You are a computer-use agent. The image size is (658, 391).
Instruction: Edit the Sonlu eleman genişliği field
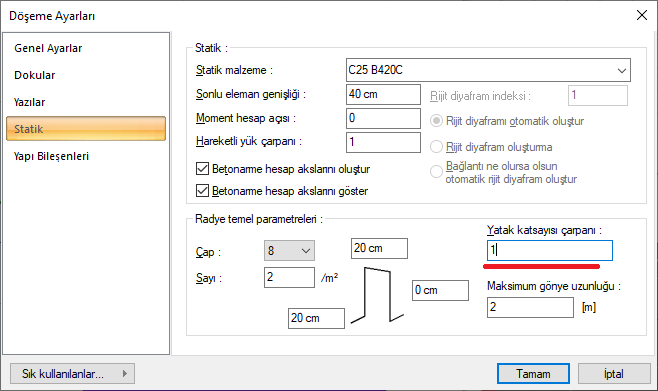(383, 94)
